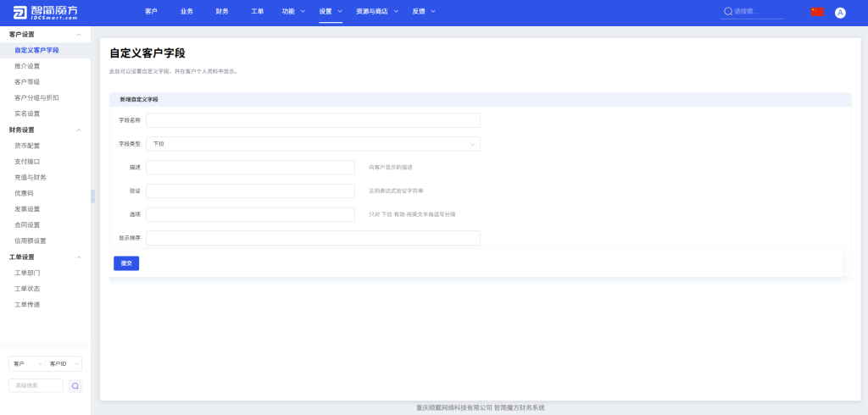Screen dimensions: 868x415
Task: Open 支付接口 in sidebar
Action: point(27,162)
